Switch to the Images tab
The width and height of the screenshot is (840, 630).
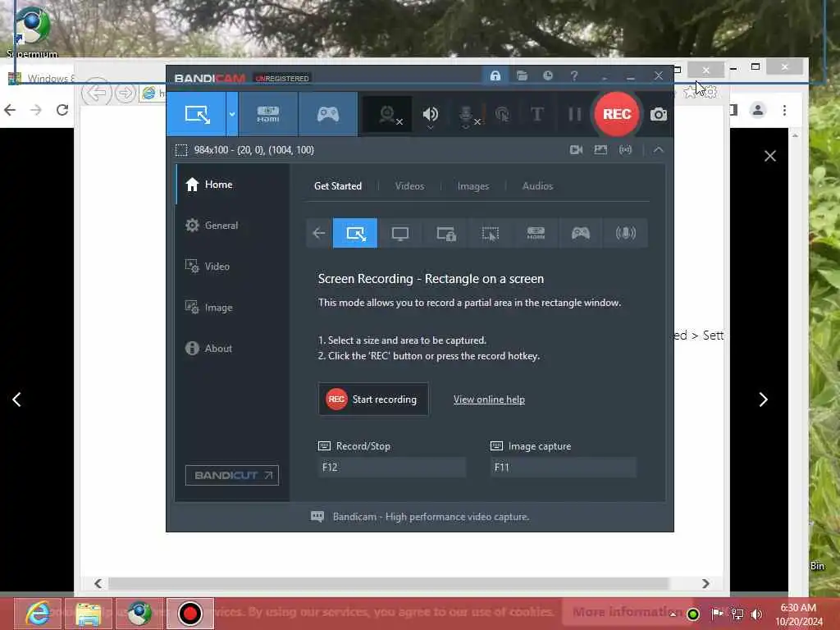point(473,186)
